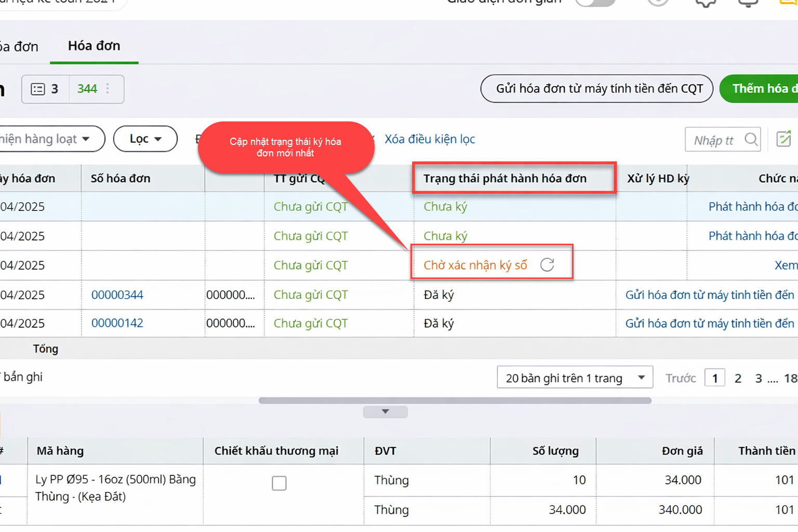Switch to the Hóa đơn tab
Screen dimensions: 798x532
pyautogui.click(x=94, y=46)
